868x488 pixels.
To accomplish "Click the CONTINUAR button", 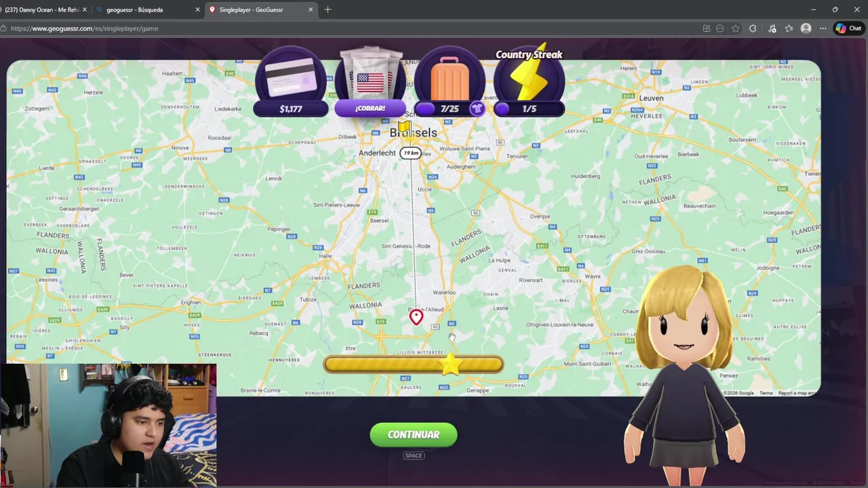I will [414, 434].
